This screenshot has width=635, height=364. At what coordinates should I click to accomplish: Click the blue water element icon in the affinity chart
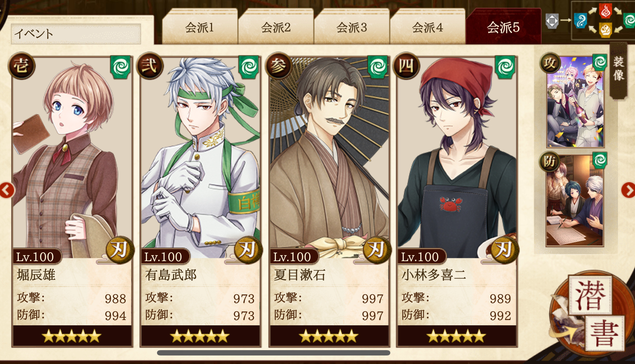581,21
